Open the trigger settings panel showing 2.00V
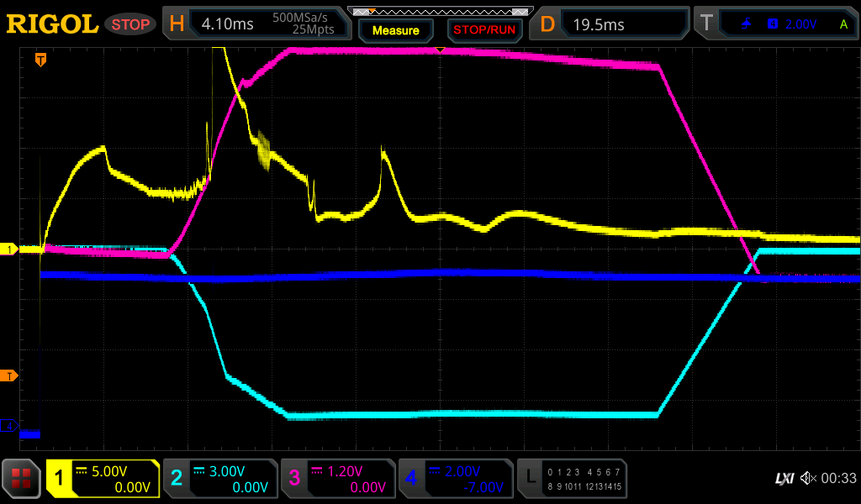This screenshot has height=504, width=861. coord(775,24)
